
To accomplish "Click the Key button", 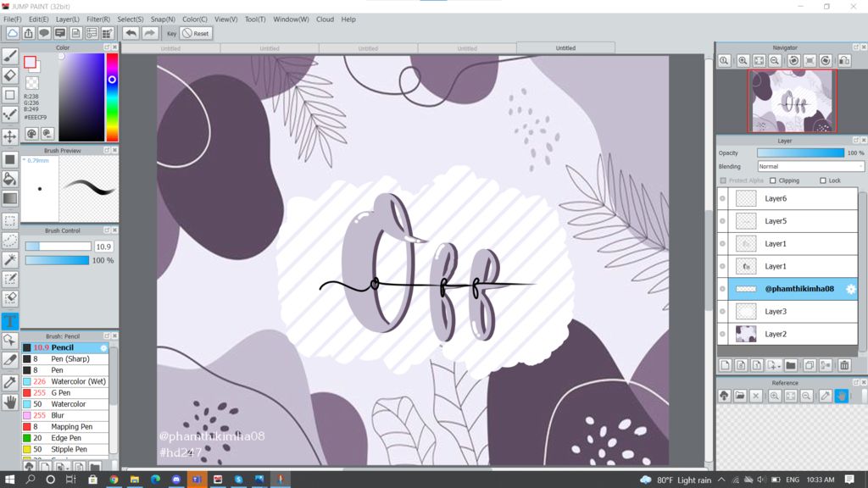I will pyautogui.click(x=171, y=33).
